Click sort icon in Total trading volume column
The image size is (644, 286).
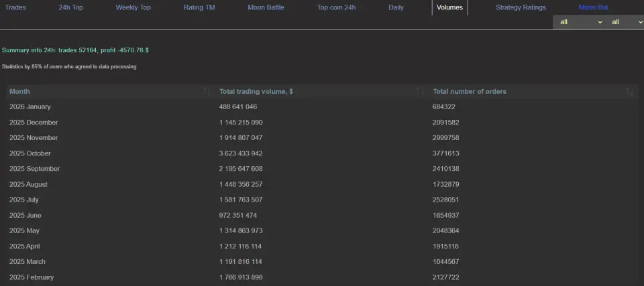[x=420, y=92]
